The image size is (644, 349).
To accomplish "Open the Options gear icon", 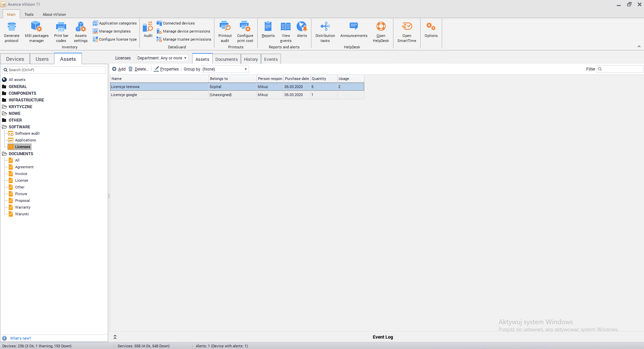I will (x=431, y=27).
